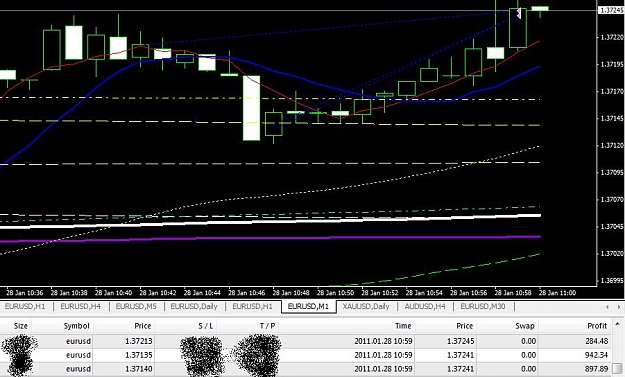
Task: Click the swap 0.00 in the 942.34 row
Action: pos(528,355)
